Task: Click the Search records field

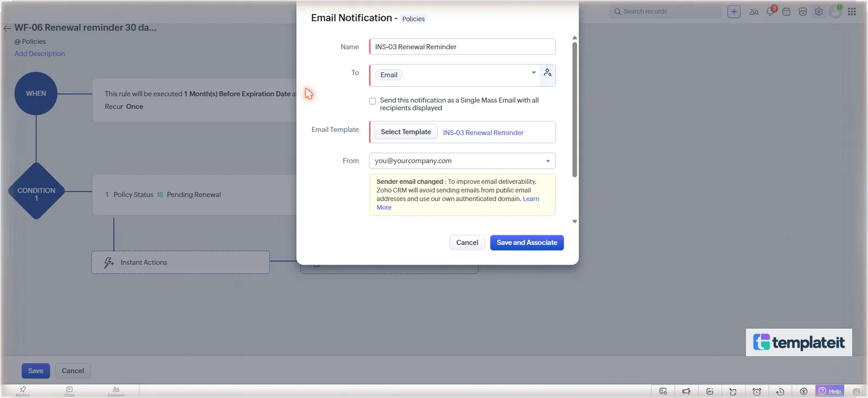Action: click(x=666, y=11)
